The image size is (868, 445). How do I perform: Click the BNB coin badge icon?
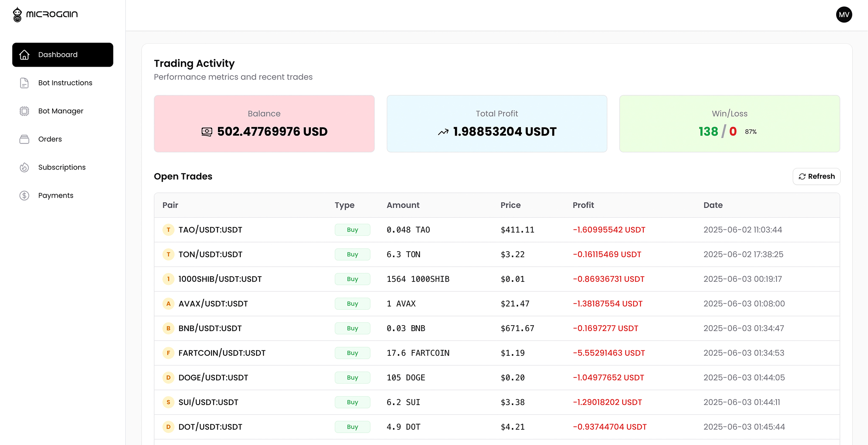[x=169, y=329]
